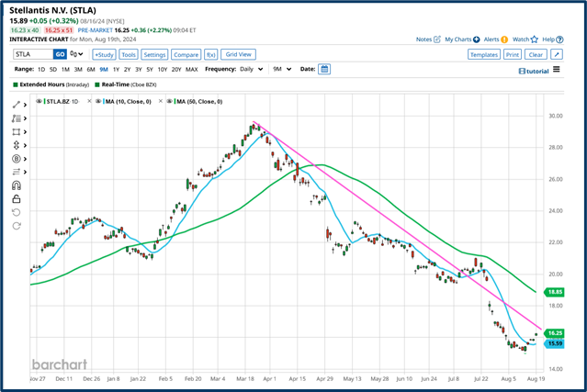This screenshot has width=587, height=392.
Task: Open chart Settings button
Action: (154, 54)
